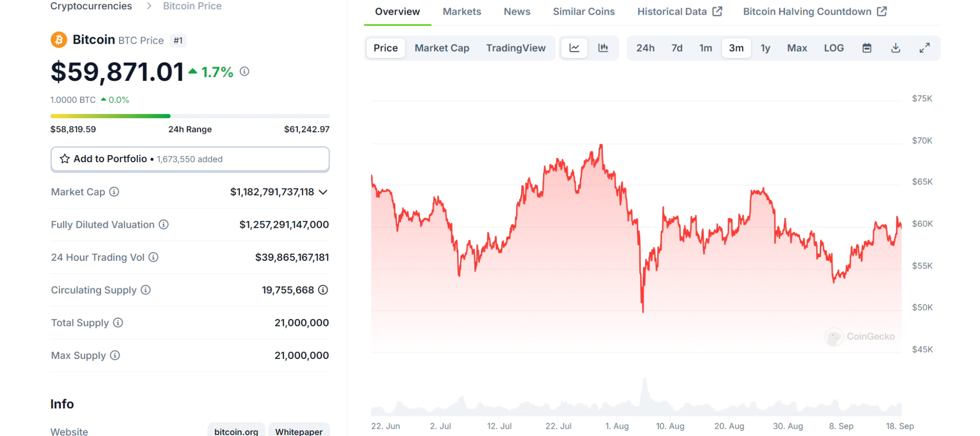
Task: Switch to candlestick chart icon
Action: (x=603, y=48)
